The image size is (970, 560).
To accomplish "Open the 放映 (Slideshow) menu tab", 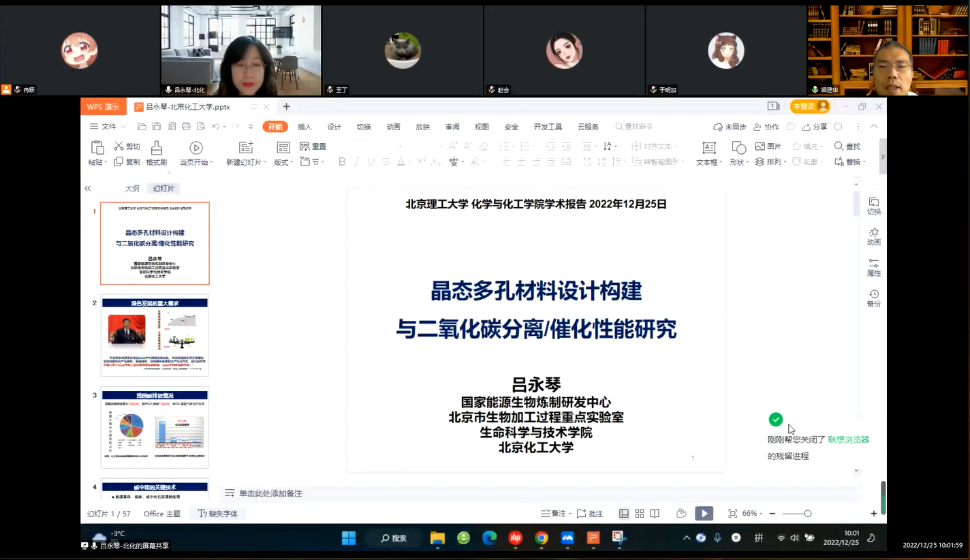I will (422, 127).
